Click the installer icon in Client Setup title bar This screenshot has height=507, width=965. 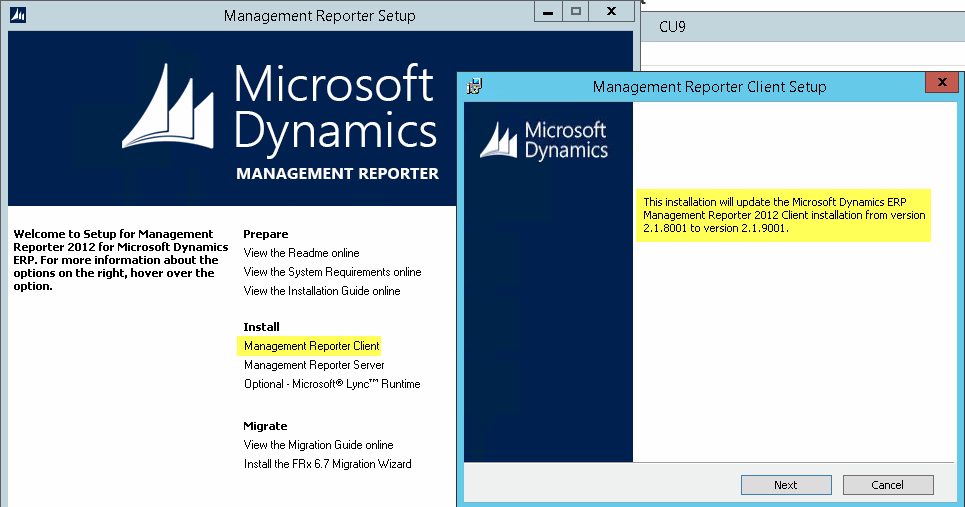tap(474, 86)
